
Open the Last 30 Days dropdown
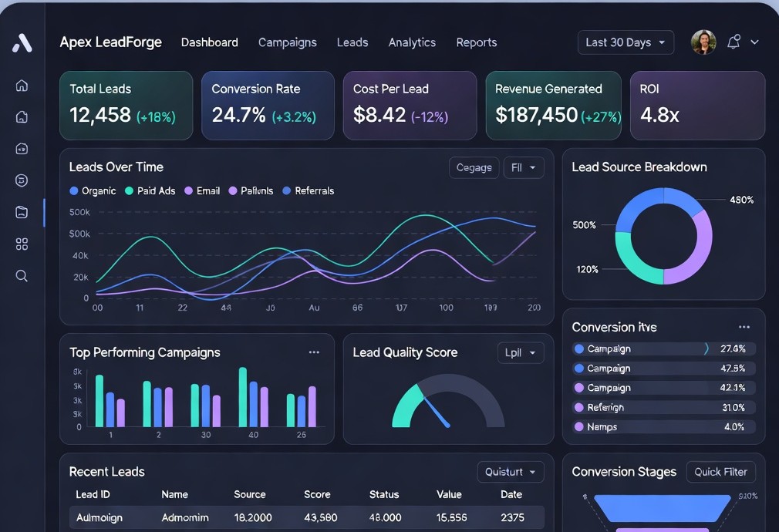[x=626, y=42]
